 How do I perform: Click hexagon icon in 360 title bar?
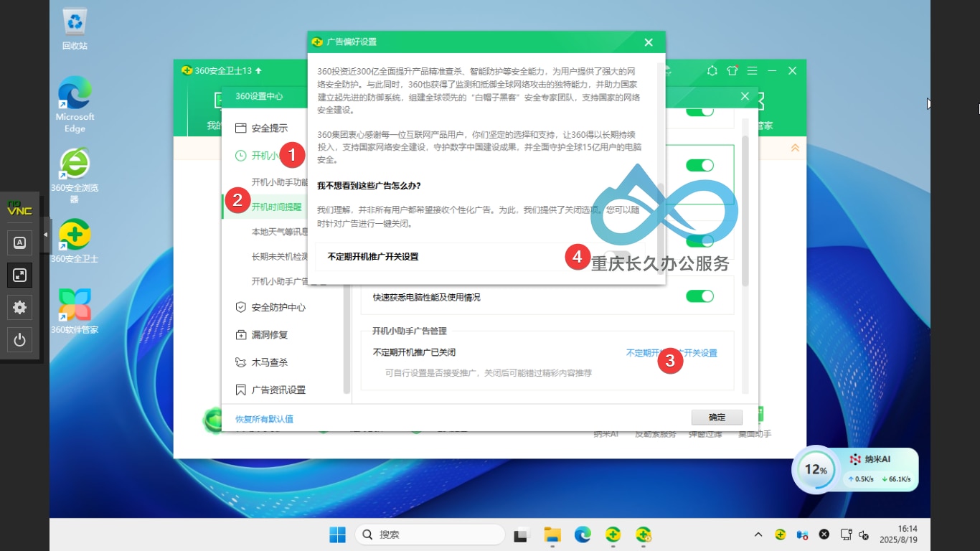pos(712,71)
